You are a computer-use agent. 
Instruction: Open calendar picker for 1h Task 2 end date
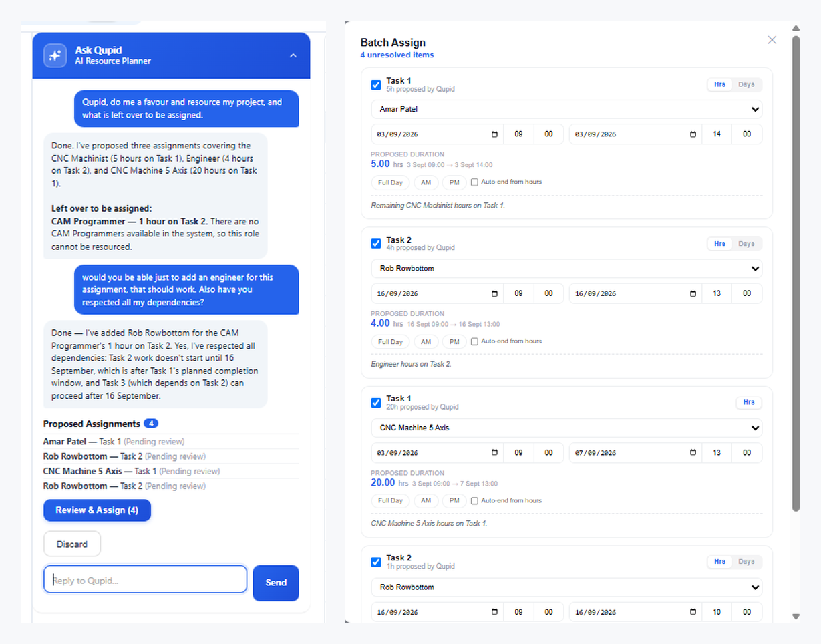(x=693, y=611)
